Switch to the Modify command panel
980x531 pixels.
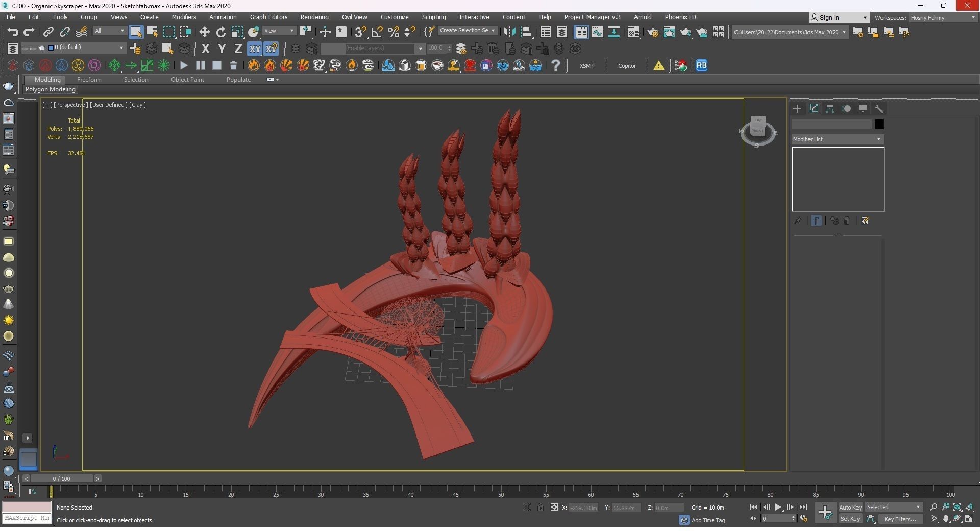814,109
